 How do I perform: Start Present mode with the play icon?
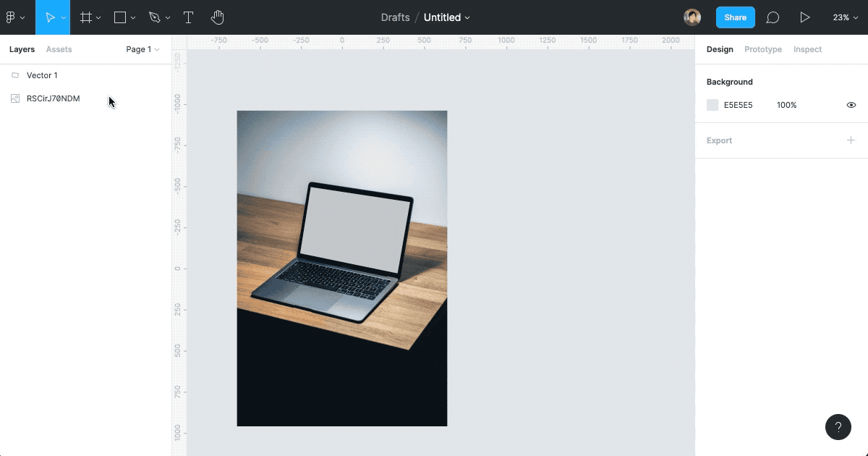click(805, 17)
